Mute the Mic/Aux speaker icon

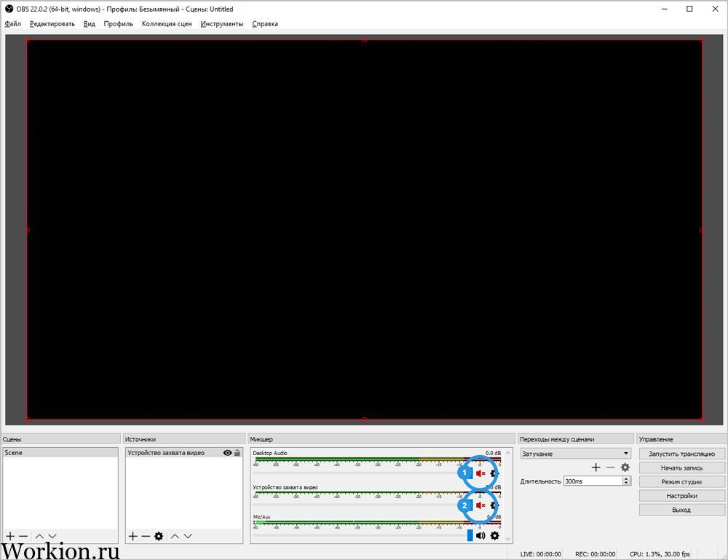click(480, 536)
